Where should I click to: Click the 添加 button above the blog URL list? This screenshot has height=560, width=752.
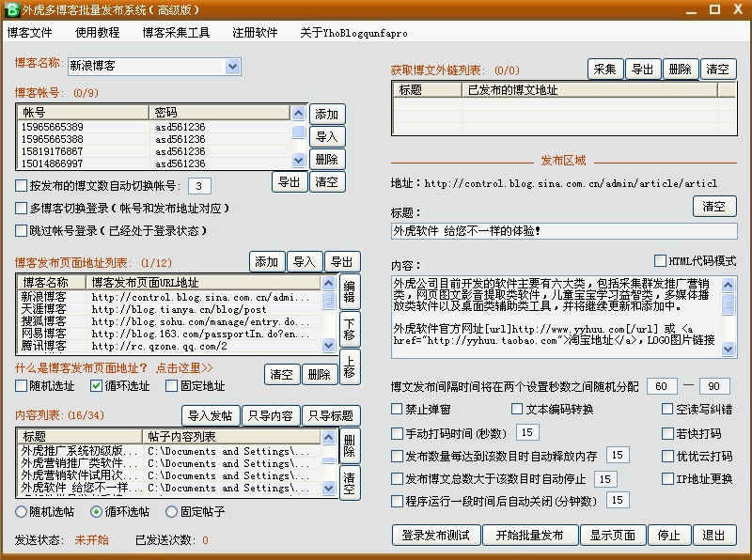pyautogui.click(x=267, y=262)
